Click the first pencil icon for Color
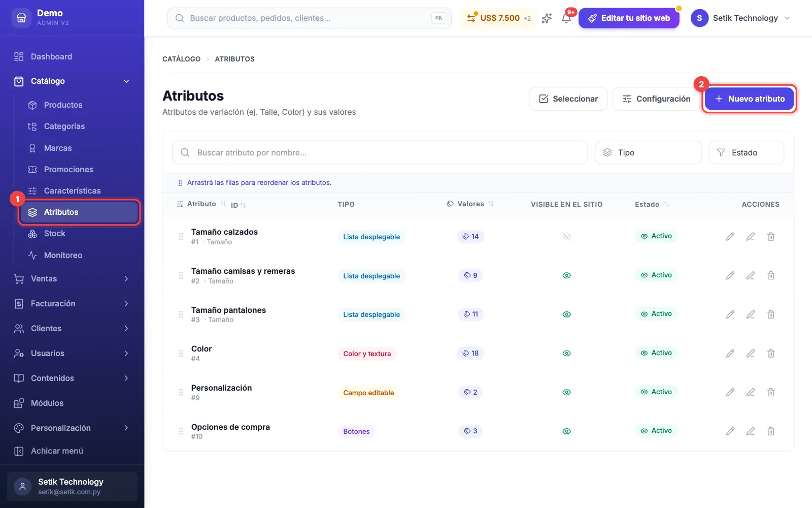812x508 pixels. coord(730,353)
